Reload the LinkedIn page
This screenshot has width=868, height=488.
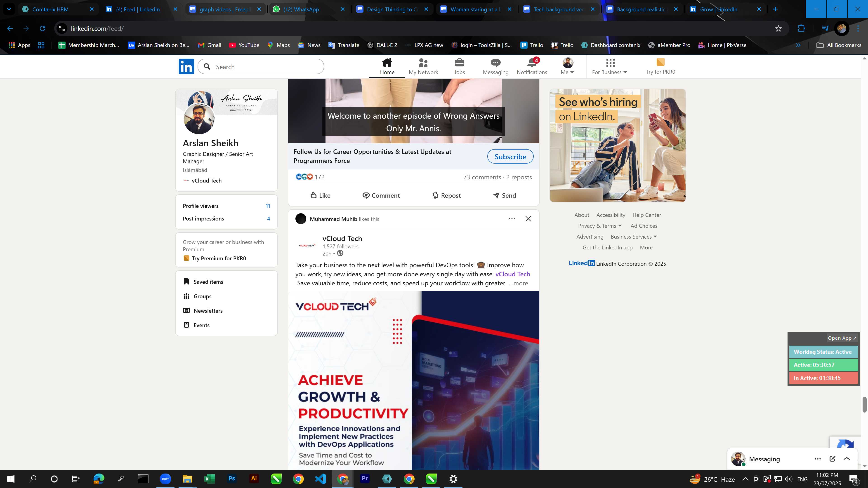coord(42,29)
